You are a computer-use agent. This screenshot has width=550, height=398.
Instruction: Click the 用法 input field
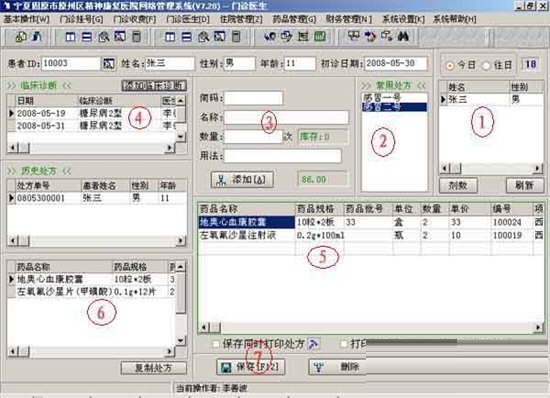point(283,156)
